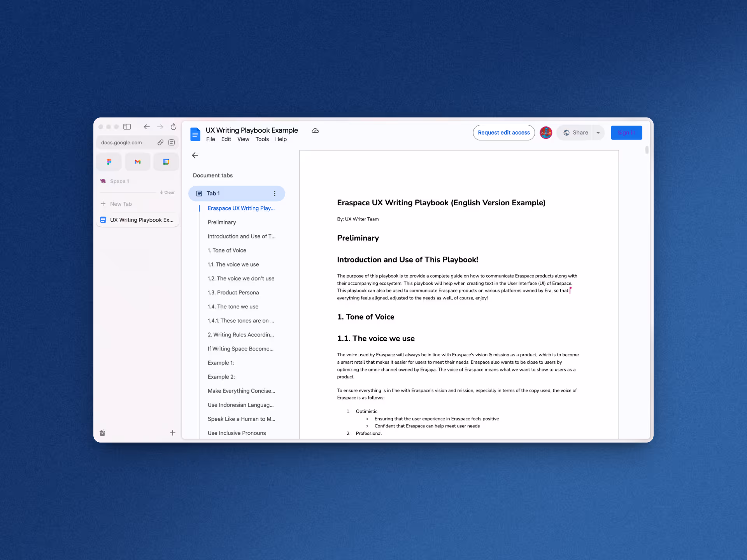Jump to 1.4.1. These tones are on outline item

241,321
